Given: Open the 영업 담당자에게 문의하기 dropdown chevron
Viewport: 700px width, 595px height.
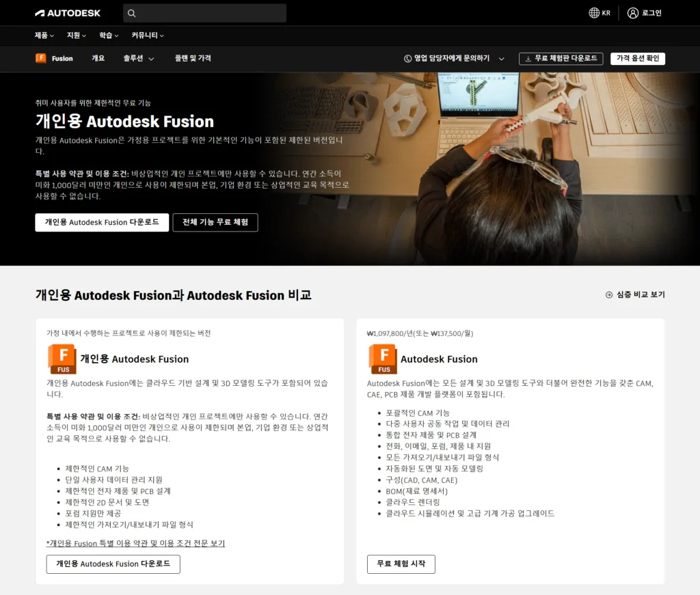Looking at the screenshot, I should [501, 59].
